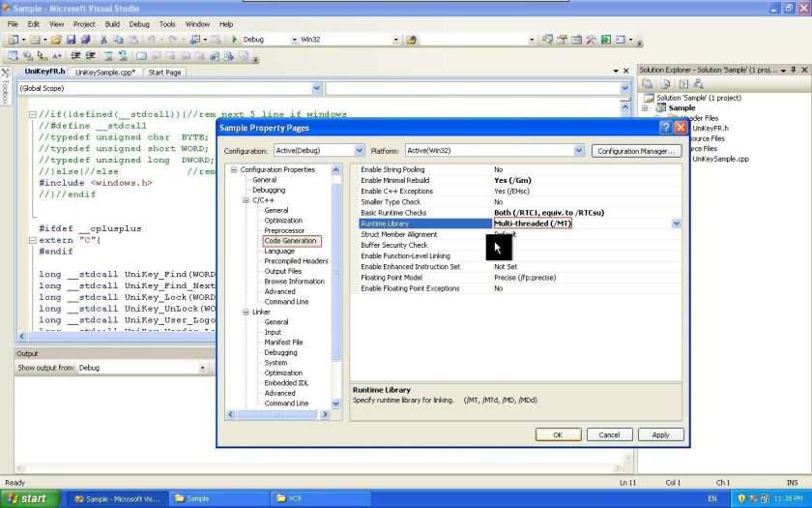Open the VC9 folder taskbar button
The width and height of the screenshot is (812, 508).
click(321, 498)
